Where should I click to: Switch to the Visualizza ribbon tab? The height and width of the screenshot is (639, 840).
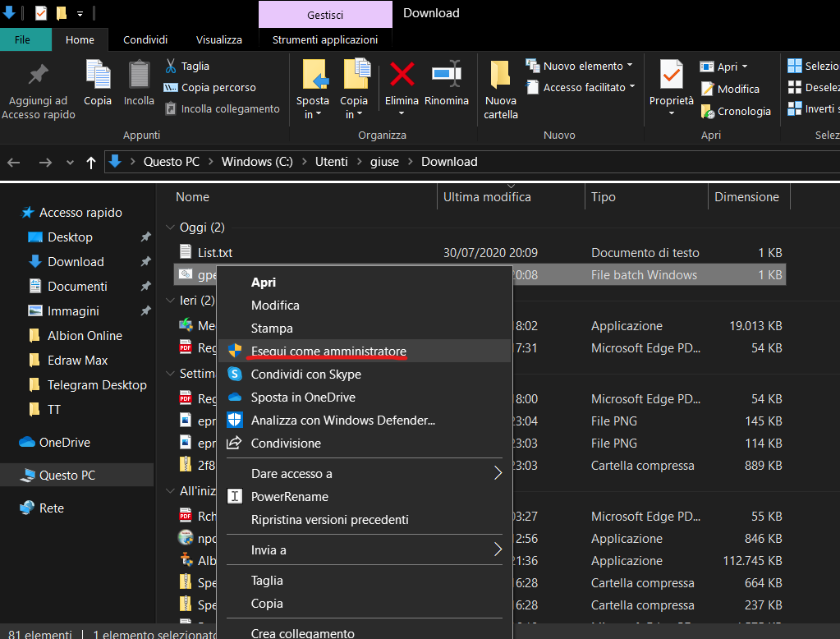[x=218, y=39]
